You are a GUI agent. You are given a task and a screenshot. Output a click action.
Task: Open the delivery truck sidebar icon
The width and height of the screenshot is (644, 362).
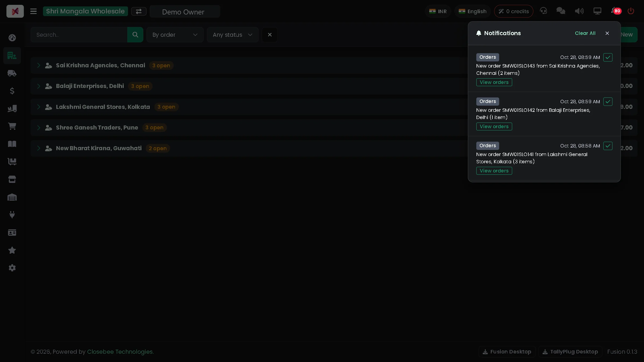[12, 73]
